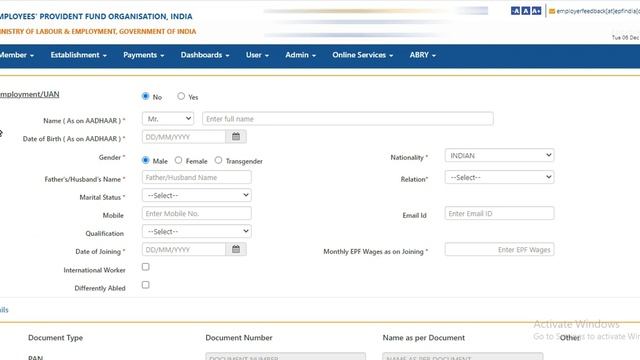Choose Female gender option
Image resolution: width=640 pixels, height=360 pixels.
click(178, 160)
